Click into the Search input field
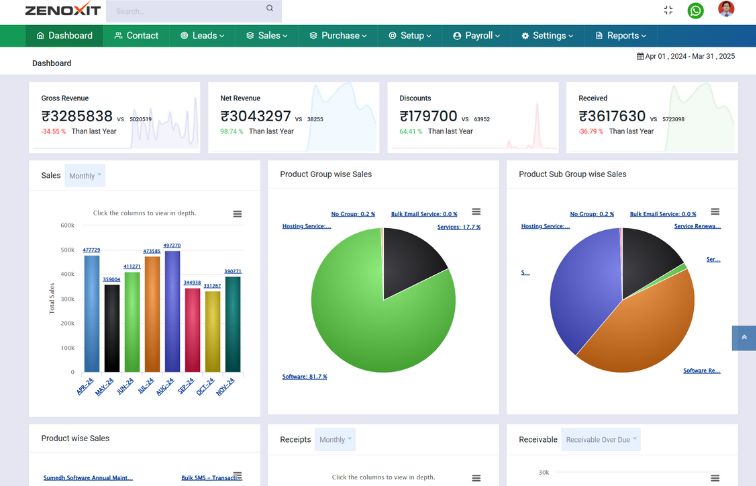The image size is (756, 486). tap(185, 11)
